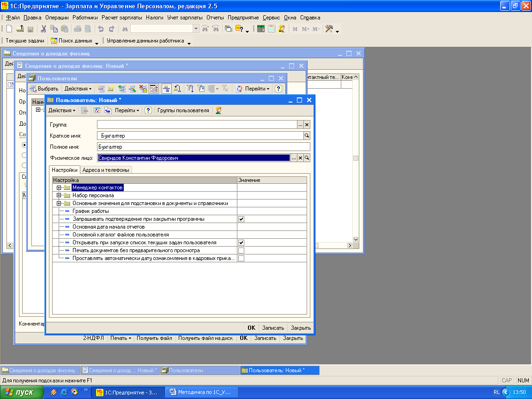Toggle hierarchical view icon in Пользователи toolbar
The height and width of the screenshot is (399, 532).
click(x=166, y=89)
